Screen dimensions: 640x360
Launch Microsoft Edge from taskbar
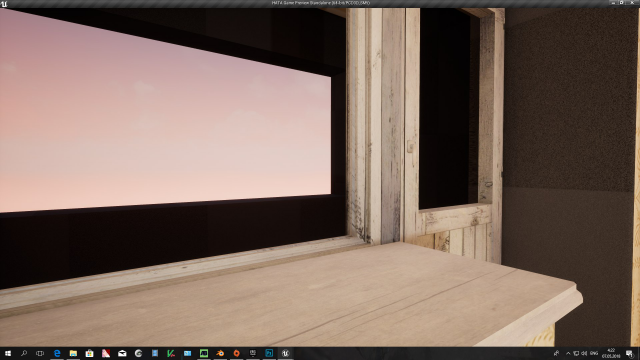coord(57,353)
